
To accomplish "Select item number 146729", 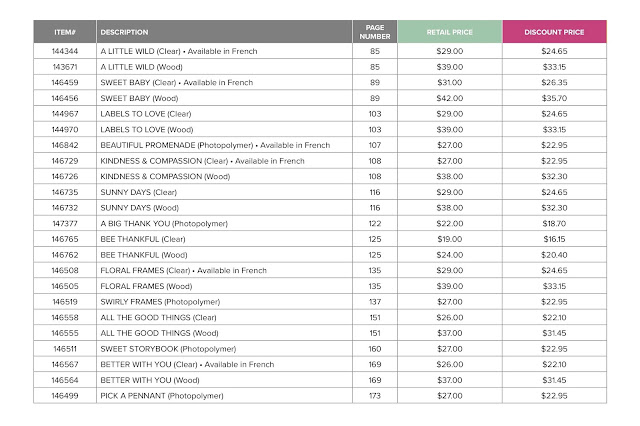I will pyautogui.click(x=65, y=160).
